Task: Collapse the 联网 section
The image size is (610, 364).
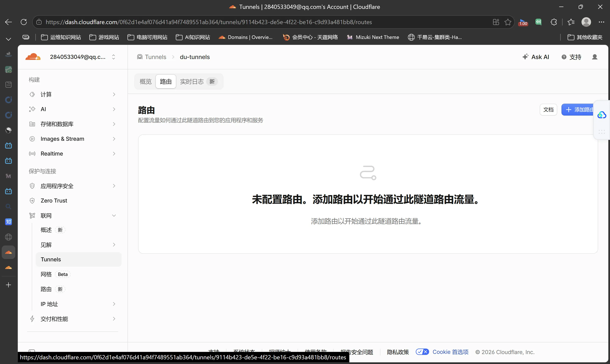Action: (72, 216)
